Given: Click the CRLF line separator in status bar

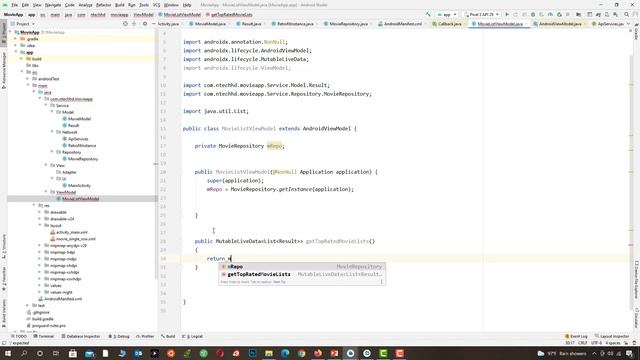Looking at the screenshot, I should (x=582, y=343).
